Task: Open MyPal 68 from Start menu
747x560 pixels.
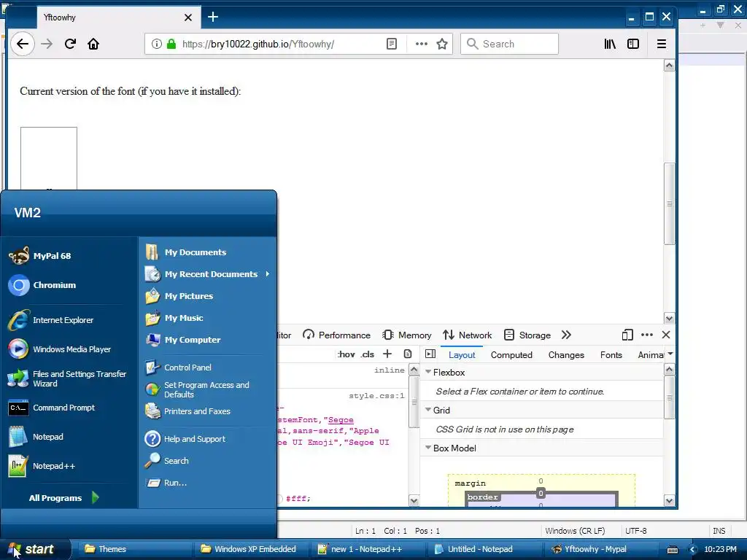Action: point(41,256)
